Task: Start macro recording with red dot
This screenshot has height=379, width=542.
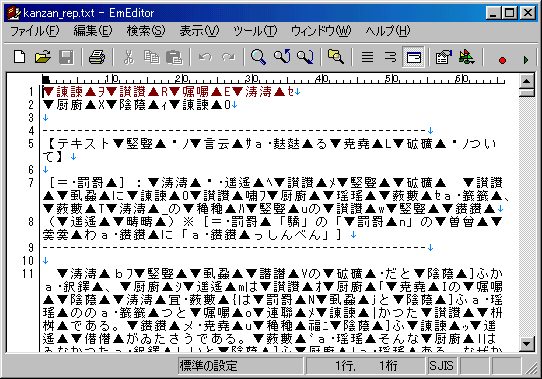Action: click(502, 60)
